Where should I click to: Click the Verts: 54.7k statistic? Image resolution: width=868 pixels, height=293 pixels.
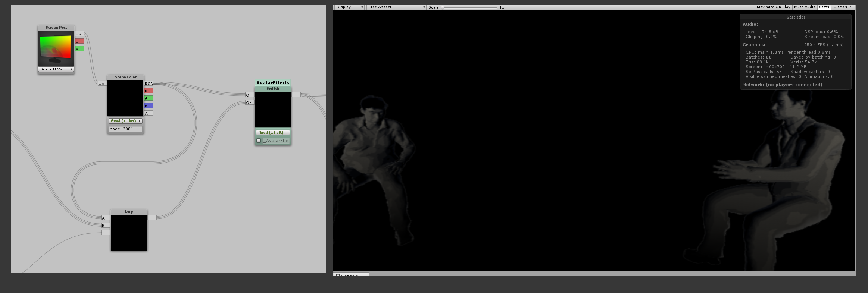(x=803, y=62)
